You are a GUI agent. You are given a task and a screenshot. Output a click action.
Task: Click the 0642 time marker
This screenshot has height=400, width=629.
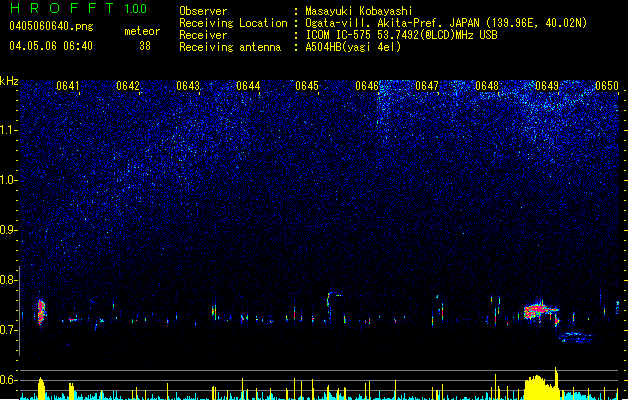tap(128, 86)
